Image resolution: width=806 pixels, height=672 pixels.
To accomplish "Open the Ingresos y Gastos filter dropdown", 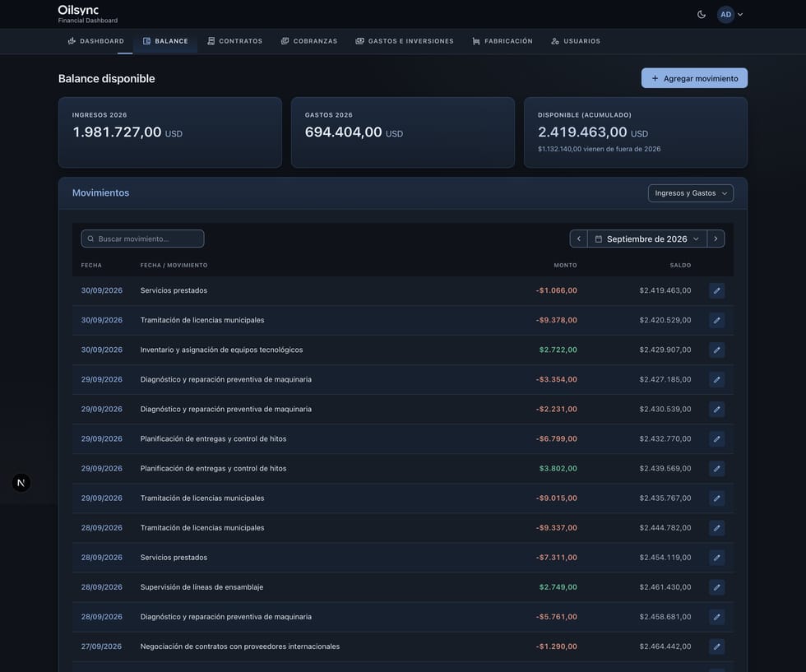I will coord(690,193).
